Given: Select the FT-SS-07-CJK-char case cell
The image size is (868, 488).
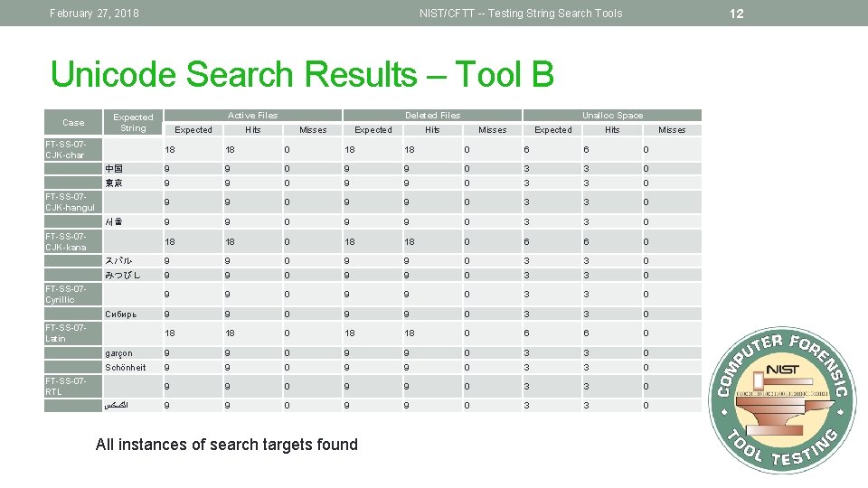Looking at the screenshot, I should (x=73, y=149).
